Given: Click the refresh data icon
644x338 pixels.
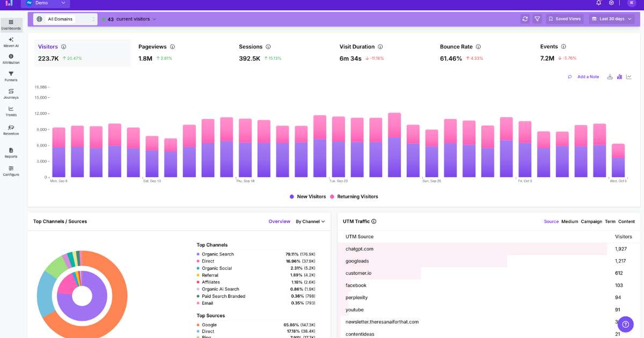Looking at the screenshot, I should [525, 19].
